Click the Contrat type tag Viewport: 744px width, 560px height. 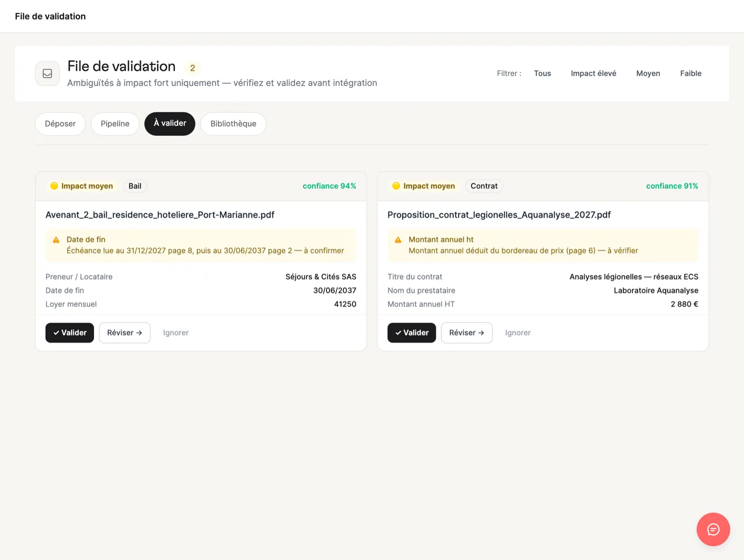tap(484, 186)
